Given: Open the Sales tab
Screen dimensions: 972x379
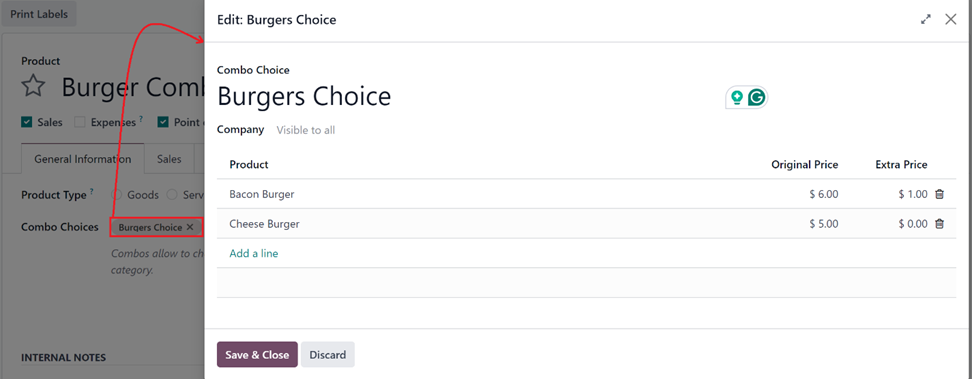Looking at the screenshot, I should click(169, 159).
